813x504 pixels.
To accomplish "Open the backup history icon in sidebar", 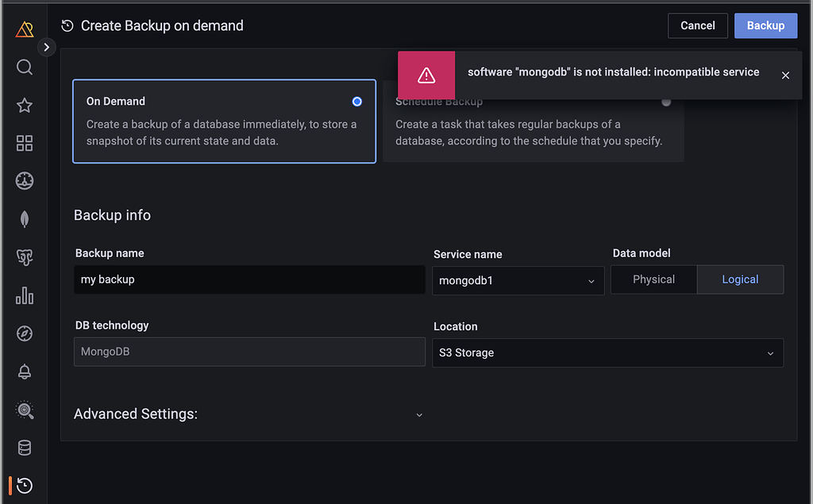I will click(x=25, y=486).
